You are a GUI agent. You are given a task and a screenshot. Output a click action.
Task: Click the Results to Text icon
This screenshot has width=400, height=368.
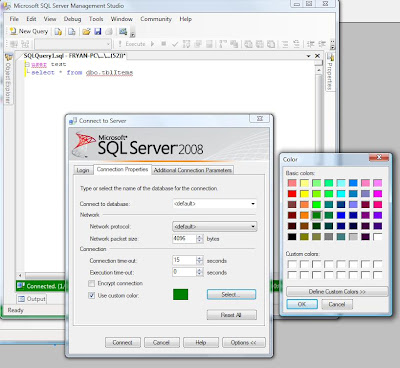pos(248,44)
